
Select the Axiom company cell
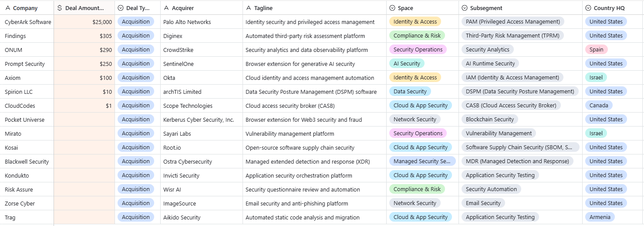point(27,78)
